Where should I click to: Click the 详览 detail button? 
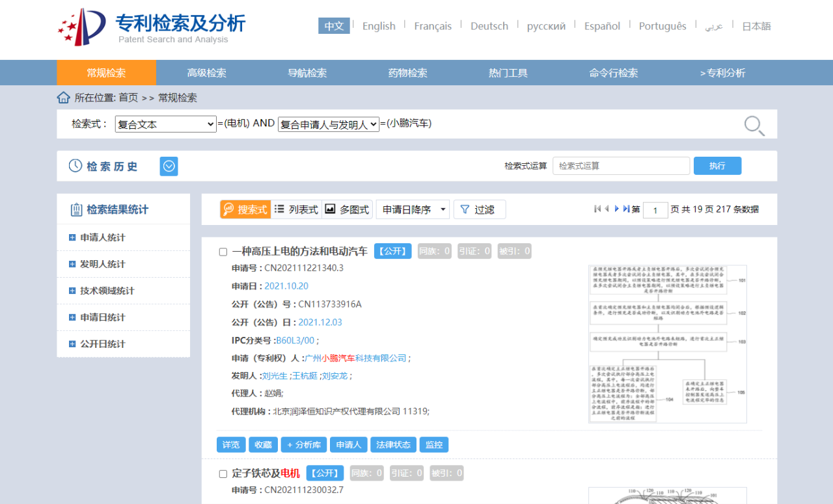[x=231, y=445]
